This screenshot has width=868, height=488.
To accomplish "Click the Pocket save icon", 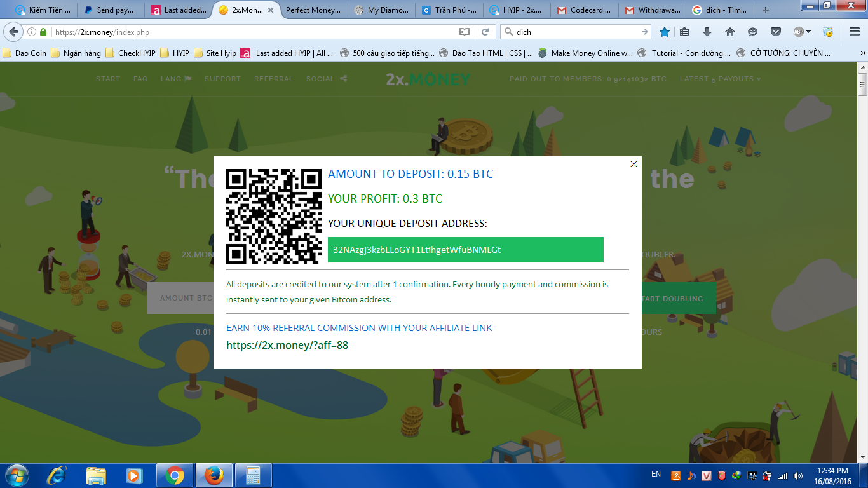I will tap(775, 32).
